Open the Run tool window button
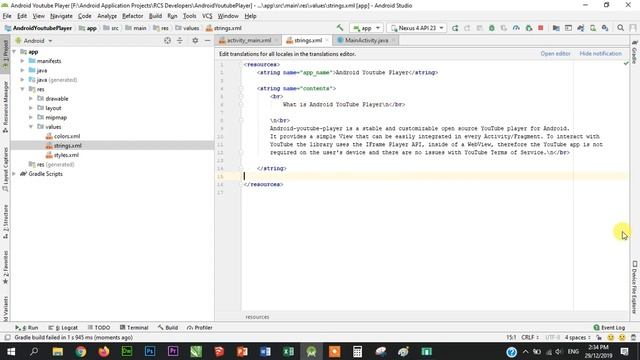The height and width of the screenshot is (360, 640). 27,327
